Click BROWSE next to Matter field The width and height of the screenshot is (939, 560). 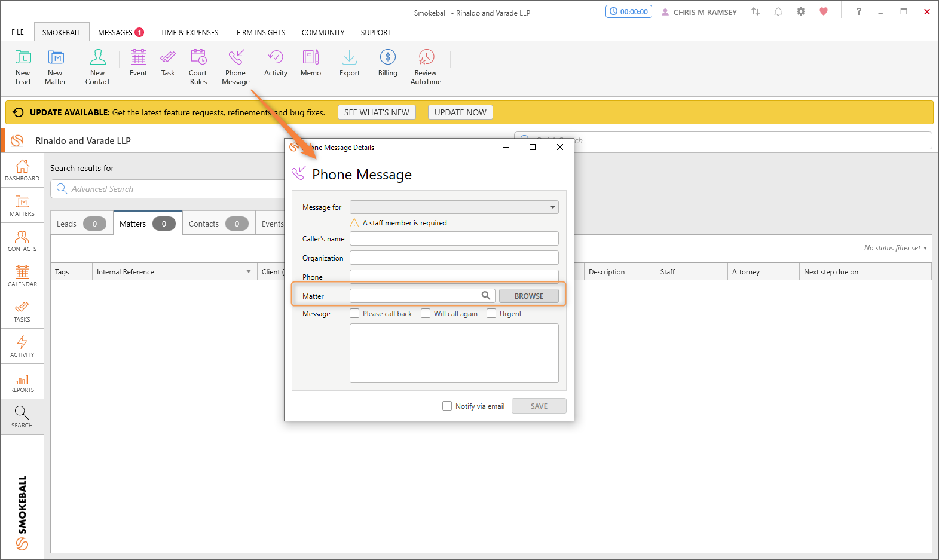click(529, 296)
